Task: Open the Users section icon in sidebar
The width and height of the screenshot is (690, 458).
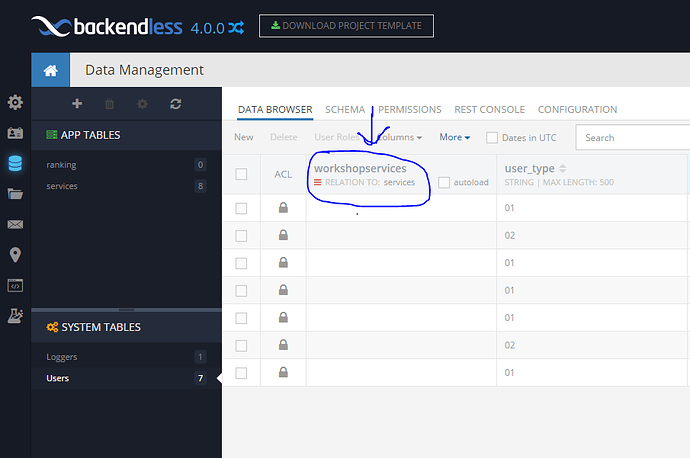Action: [x=15, y=133]
